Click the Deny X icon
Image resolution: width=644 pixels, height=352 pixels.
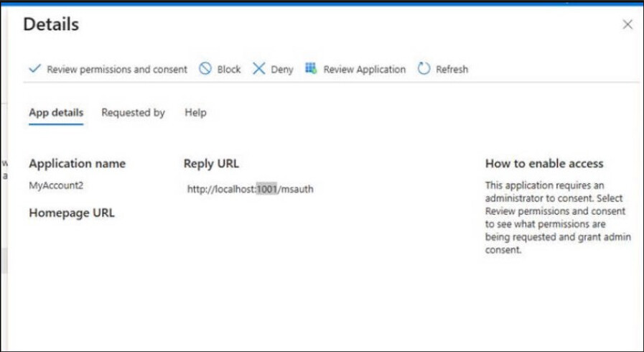(258, 68)
